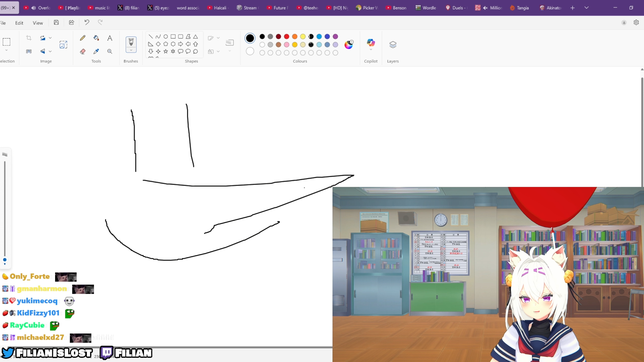Undo the last stroke
The width and height of the screenshot is (644, 362).
87,22
